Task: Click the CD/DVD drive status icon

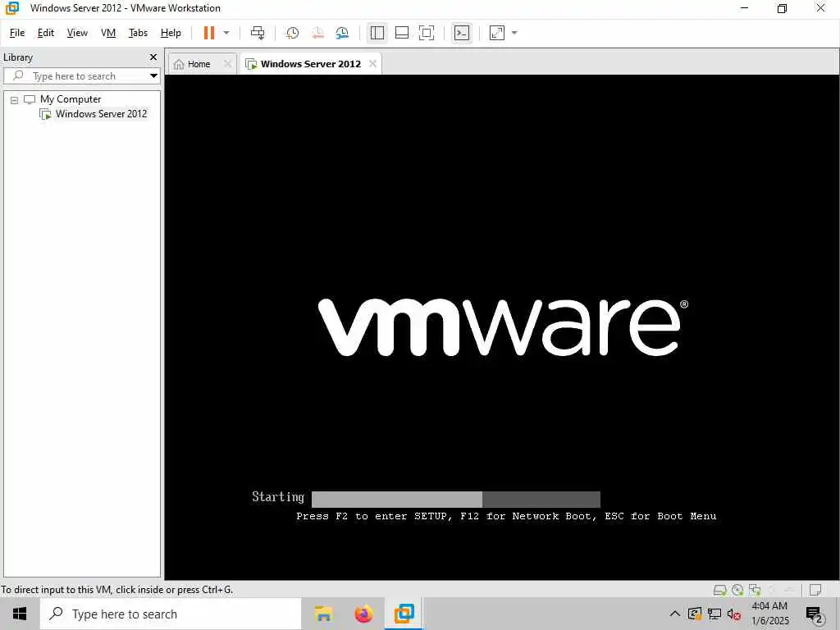Action: tap(737, 590)
